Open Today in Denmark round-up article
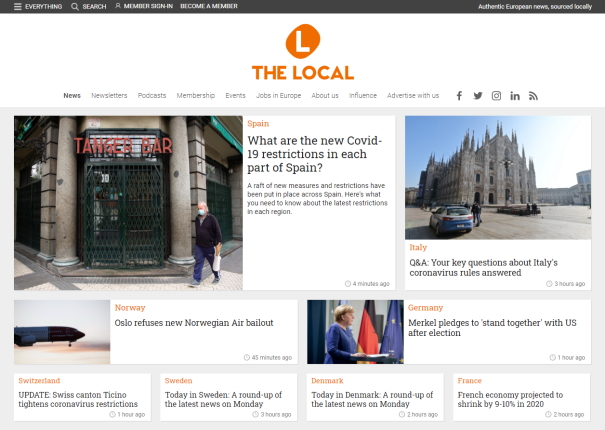Image resolution: width=605 pixels, height=430 pixels. point(372,400)
